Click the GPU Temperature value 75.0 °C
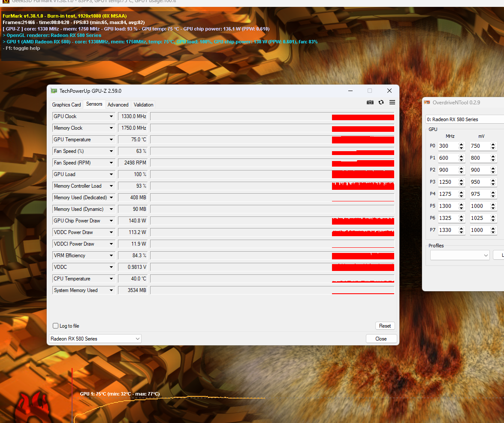 pos(133,140)
